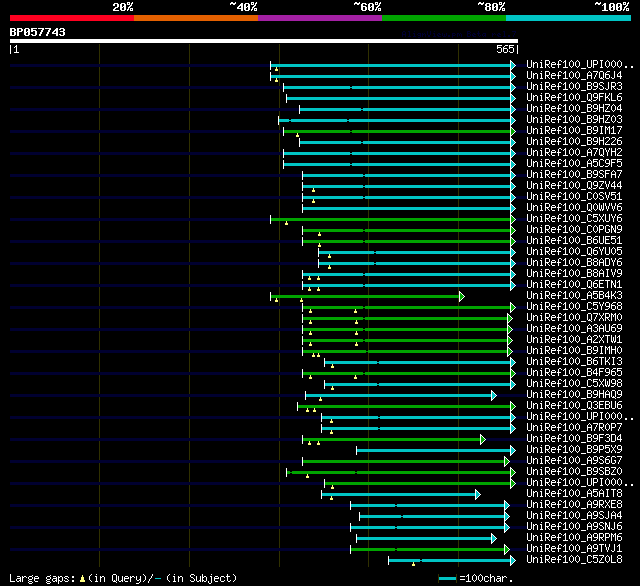
Task: Open hit UniRef100_Q9FKL6
Action: (x=574, y=98)
